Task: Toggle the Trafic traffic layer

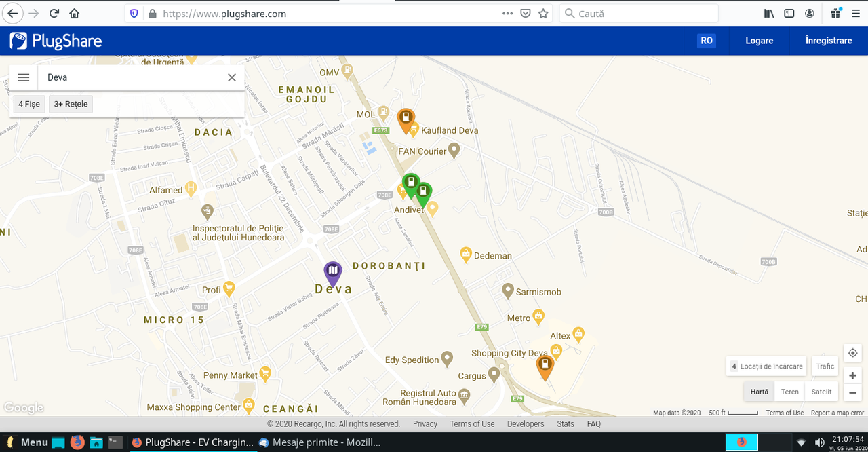Action: [x=825, y=366]
